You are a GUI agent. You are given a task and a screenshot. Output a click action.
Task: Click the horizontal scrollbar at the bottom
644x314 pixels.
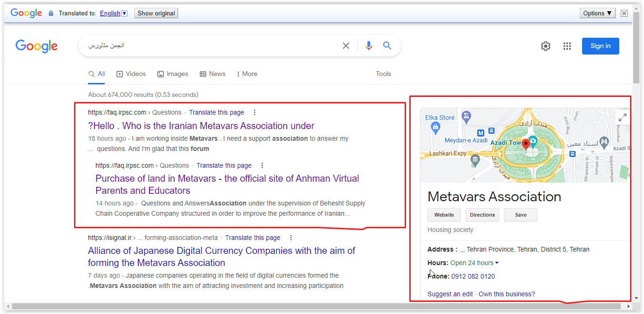pyautogui.click(x=317, y=306)
